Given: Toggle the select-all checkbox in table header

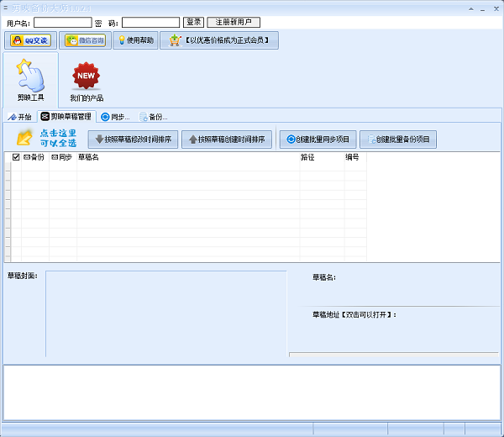Looking at the screenshot, I should [16, 157].
